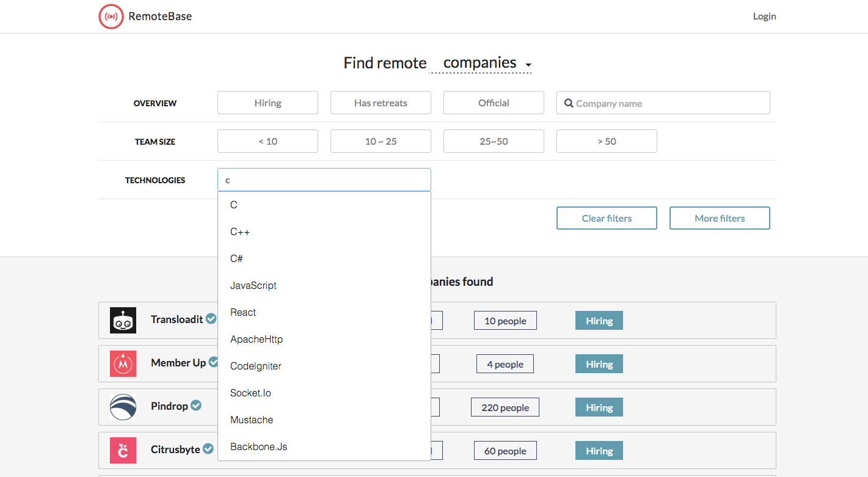Pick Socket.Io from the suggestions

point(324,393)
